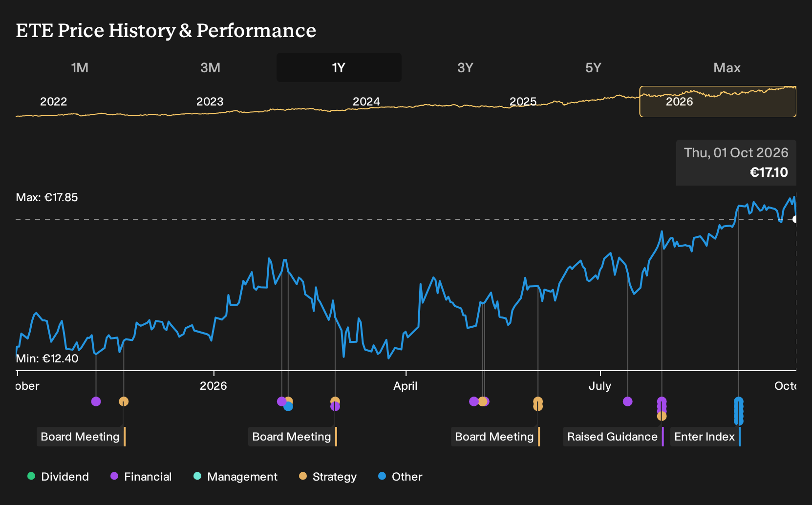Click the ETE Price History & Performance title
Viewport: 812px width, 505px height.
pyautogui.click(x=166, y=30)
